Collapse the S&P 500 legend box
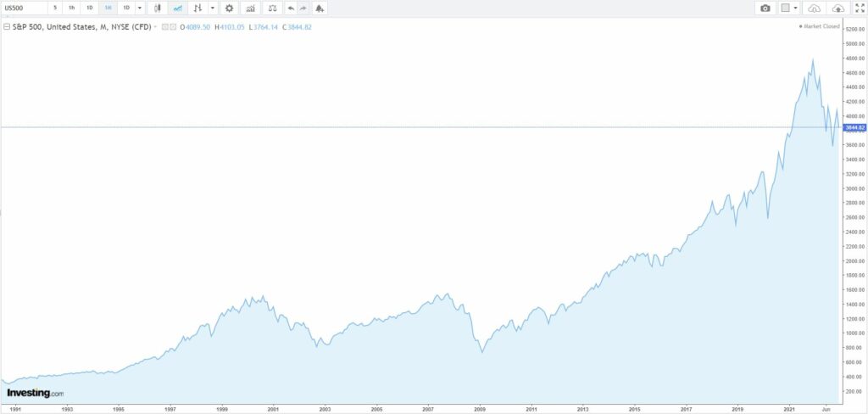This screenshot has width=868, height=414. tap(7, 26)
